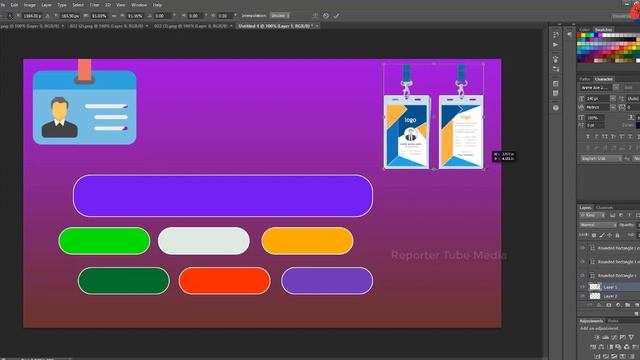The height and width of the screenshot is (360, 640).
Task: Open the Notes panel icon in the dock
Action: (556, 93)
